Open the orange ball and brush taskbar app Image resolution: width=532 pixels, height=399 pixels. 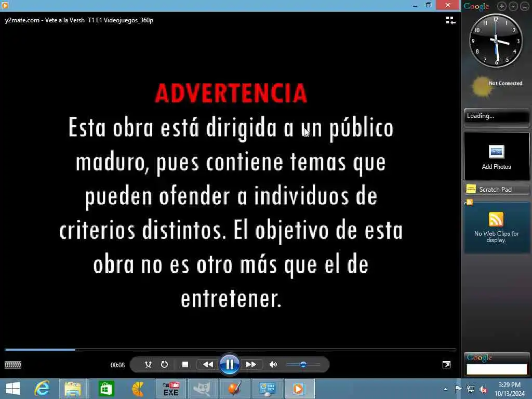[234, 389]
